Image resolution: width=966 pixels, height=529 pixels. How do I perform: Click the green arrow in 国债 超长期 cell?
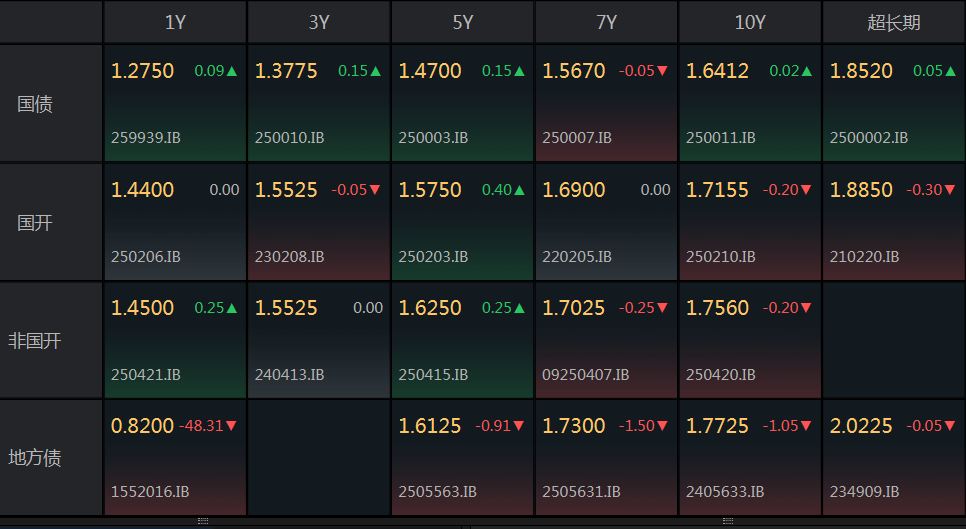coord(951,71)
